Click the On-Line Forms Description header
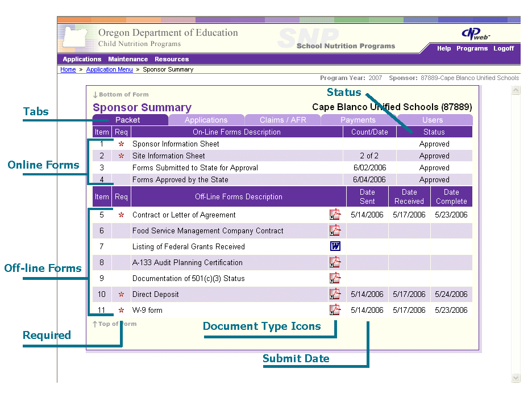The height and width of the screenshot is (394, 532). tap(236, 132)
